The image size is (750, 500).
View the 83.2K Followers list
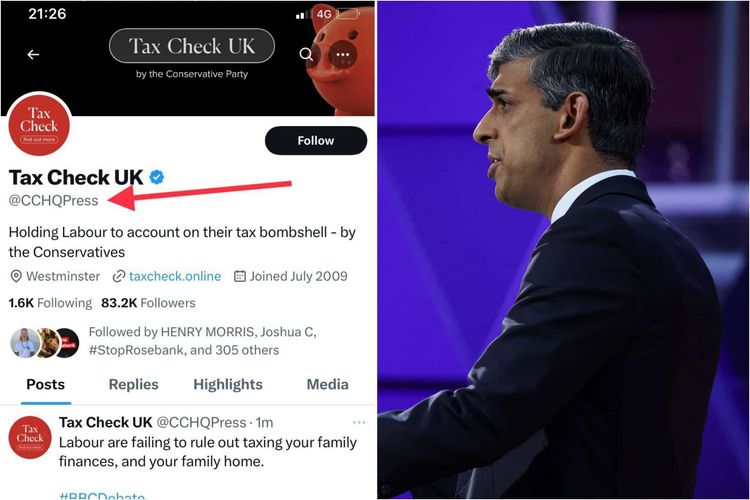pyautogui.click(x=148, y=303)
